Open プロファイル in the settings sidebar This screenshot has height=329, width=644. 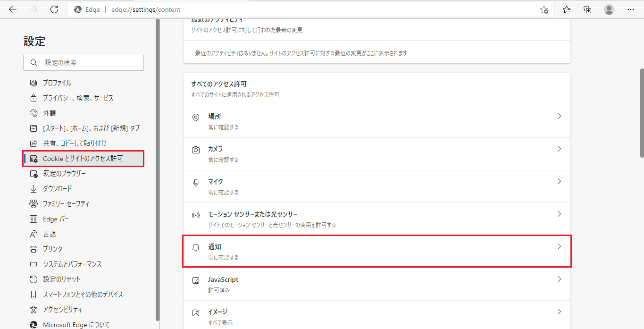57,83
